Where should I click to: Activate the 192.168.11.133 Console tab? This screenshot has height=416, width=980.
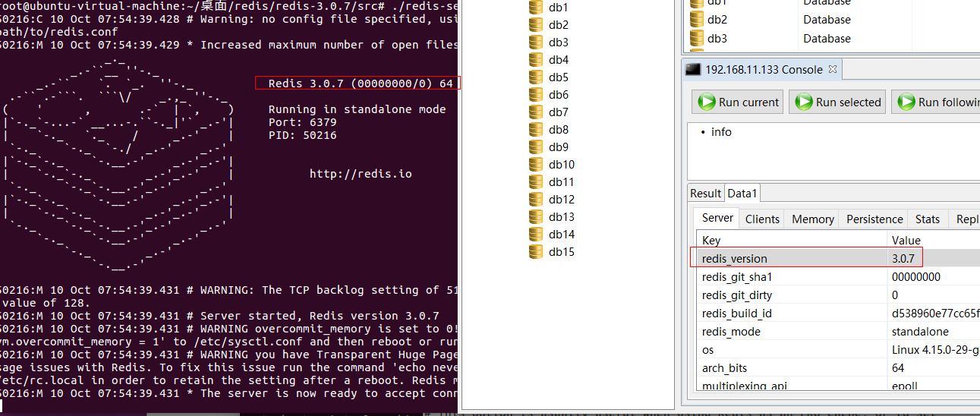pyautogui.click(x=764, y=69)
